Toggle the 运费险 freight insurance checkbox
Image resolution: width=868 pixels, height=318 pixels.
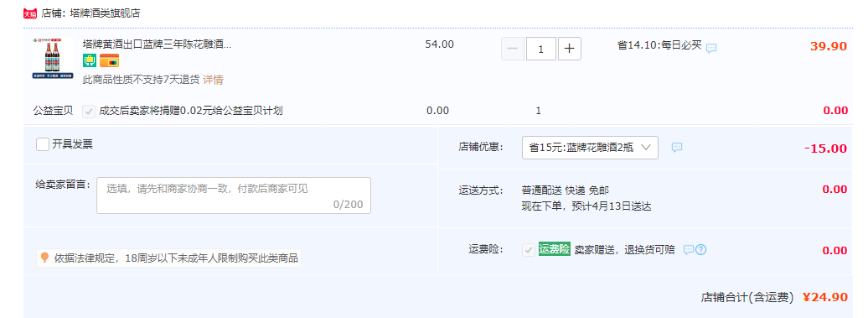(529, 250)
